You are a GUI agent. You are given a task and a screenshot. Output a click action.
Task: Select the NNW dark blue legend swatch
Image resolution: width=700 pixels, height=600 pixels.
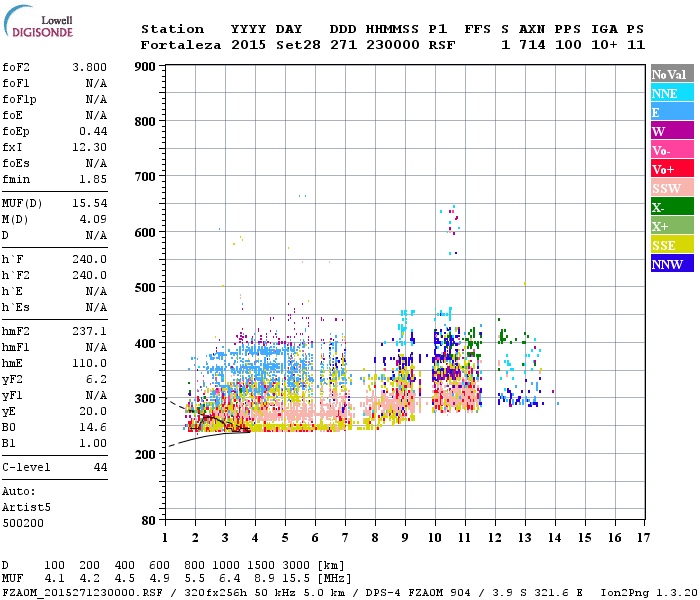click(672, 263)
